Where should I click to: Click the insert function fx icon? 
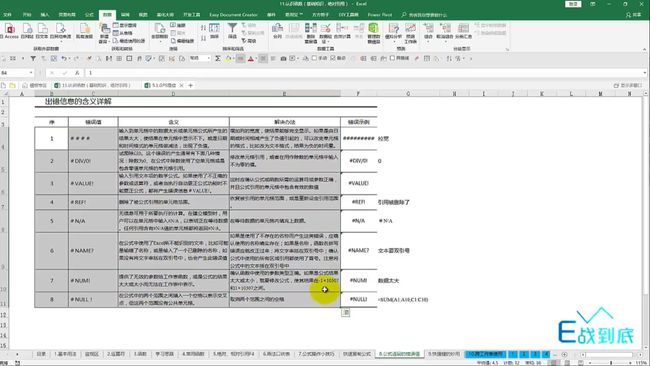click(77, 73)
